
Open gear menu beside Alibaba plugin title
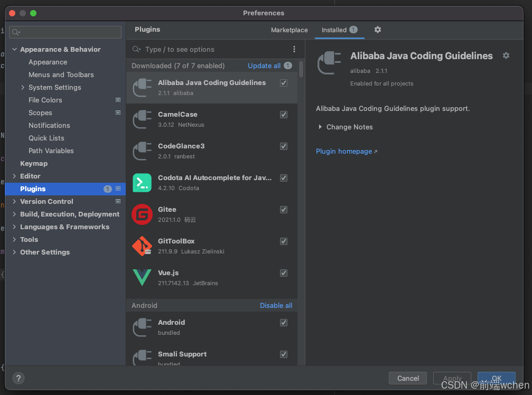pyautogui.click(x=506, y=55)
